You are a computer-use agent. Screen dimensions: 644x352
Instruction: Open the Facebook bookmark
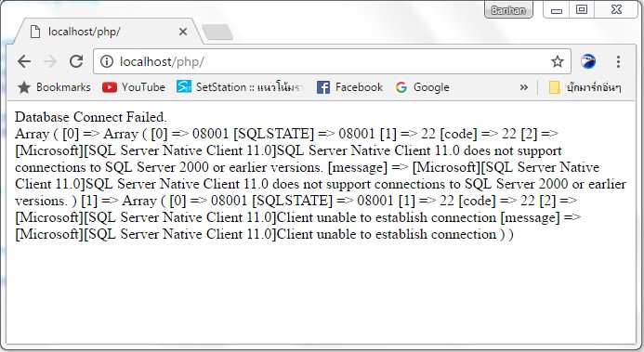(349, 87)
